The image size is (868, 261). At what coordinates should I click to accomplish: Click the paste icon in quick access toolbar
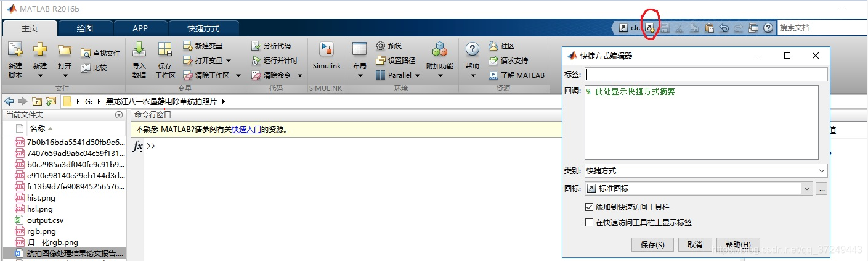[x=709, y=28]
